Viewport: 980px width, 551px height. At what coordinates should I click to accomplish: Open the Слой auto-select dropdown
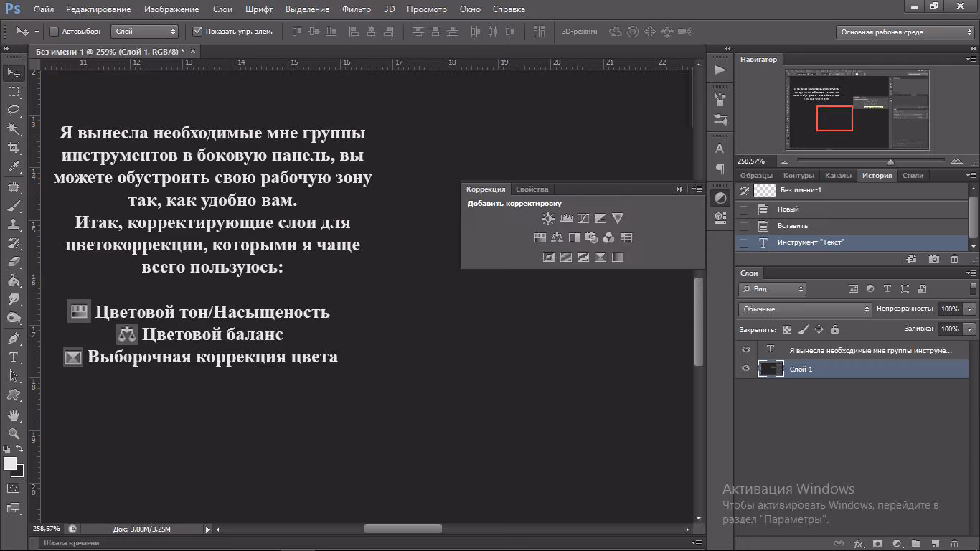point(145,32)
